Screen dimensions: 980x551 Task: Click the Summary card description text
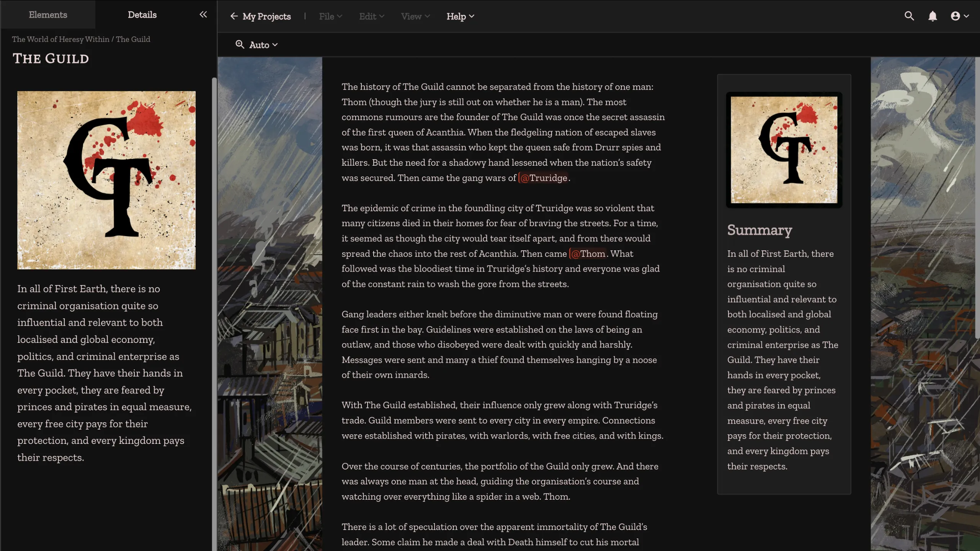point(783,360)
